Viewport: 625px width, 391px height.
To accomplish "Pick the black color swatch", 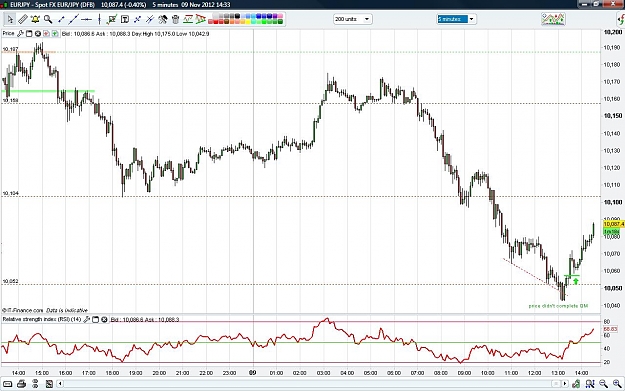I will [x=237, y=16].
